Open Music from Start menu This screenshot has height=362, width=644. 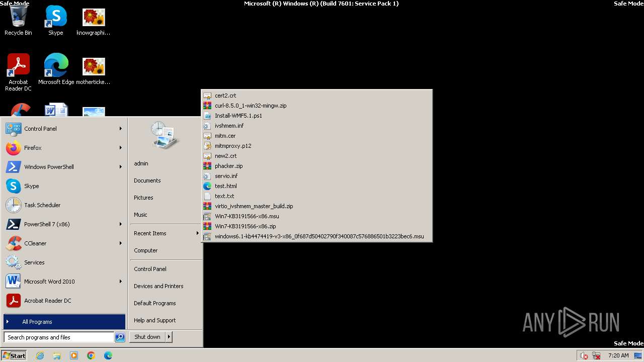click(x=166, y=215)
